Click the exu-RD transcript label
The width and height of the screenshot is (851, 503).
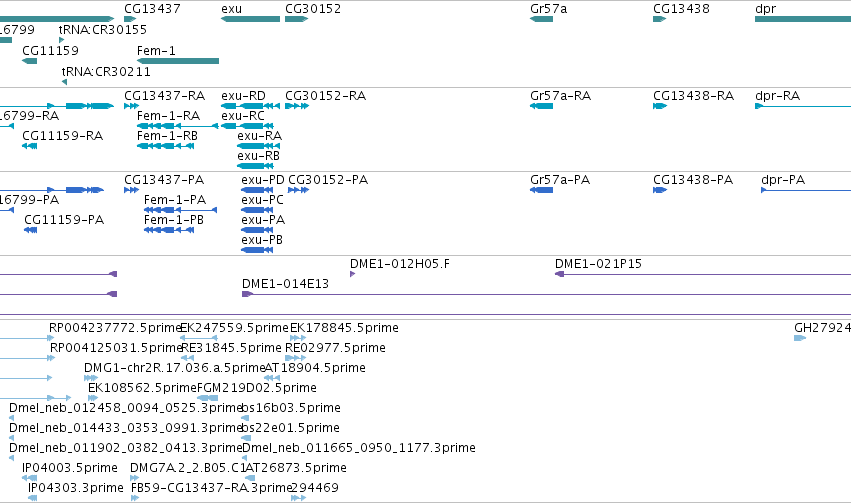pyautogui.click(x=243, y=96)
